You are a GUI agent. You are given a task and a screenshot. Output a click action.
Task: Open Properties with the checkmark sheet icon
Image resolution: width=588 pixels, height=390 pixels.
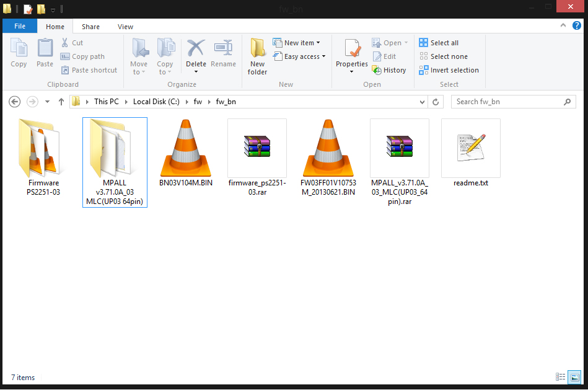coord(352,49)
